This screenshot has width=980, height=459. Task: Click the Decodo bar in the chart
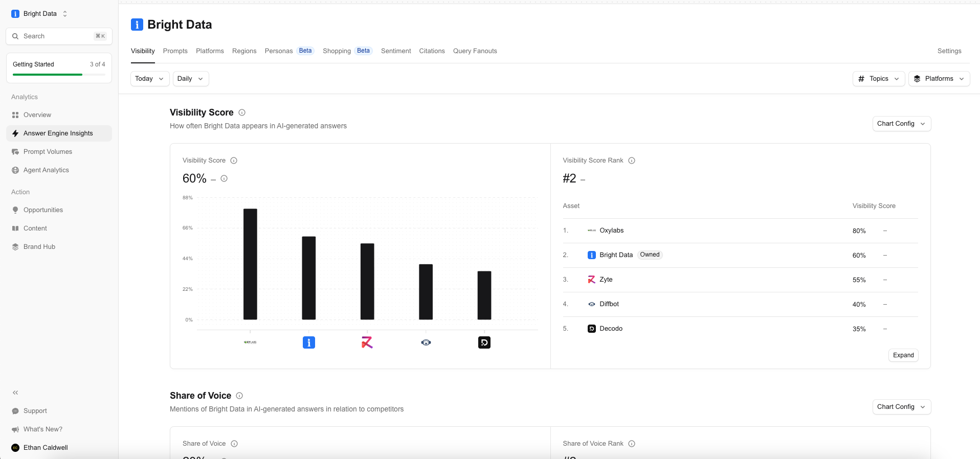(x=484, y=295)
